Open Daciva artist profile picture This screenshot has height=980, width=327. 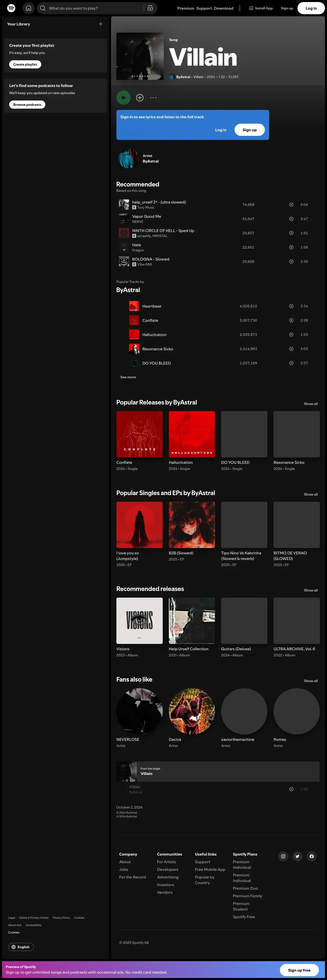192,711
